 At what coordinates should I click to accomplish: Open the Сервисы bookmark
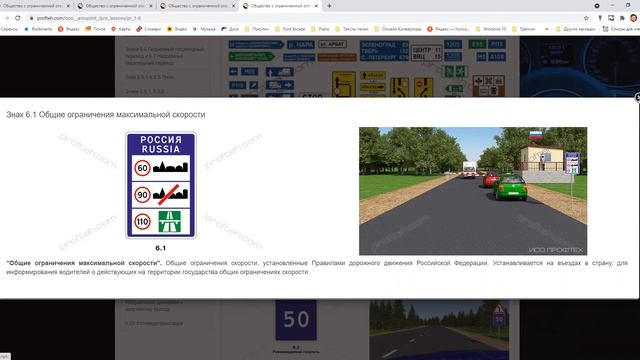click(9, 29)
